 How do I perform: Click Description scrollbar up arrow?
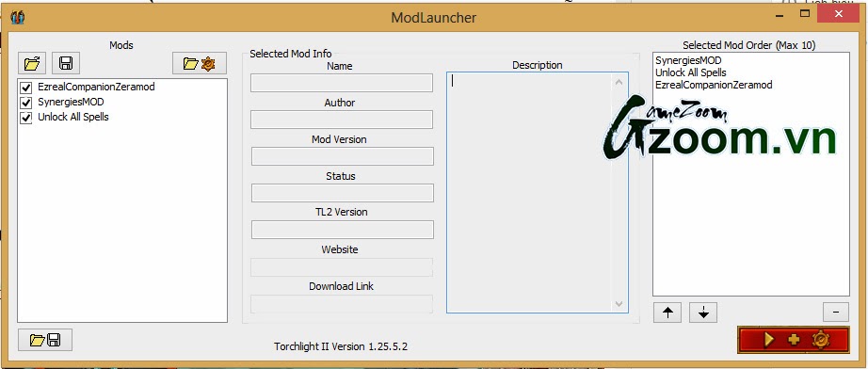pos(619,83)
